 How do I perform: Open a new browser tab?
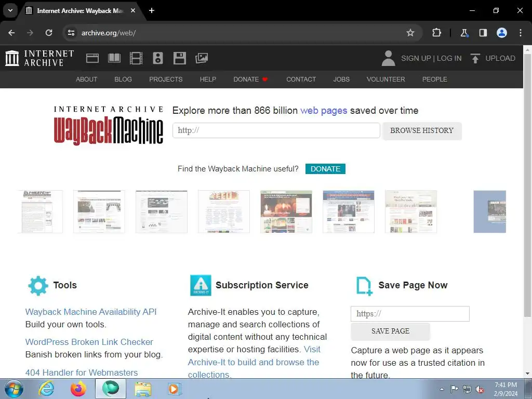(x=152, y=10)
